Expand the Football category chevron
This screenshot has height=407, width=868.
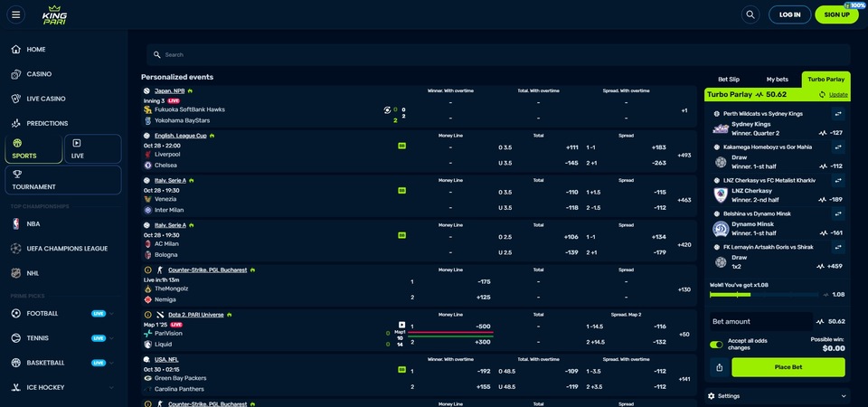pyautogui.click(x=112, y=314)
